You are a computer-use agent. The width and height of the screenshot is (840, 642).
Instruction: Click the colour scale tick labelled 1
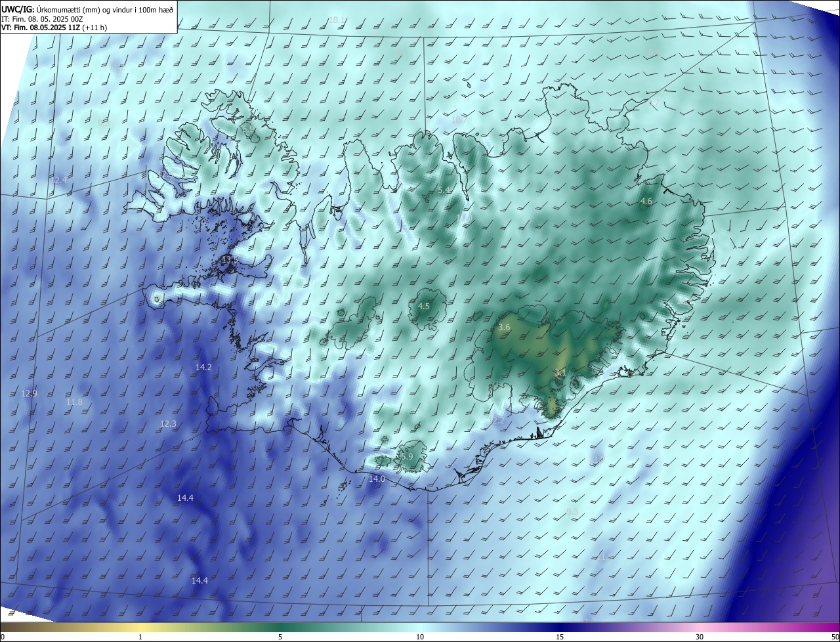(x=140, y=637)
